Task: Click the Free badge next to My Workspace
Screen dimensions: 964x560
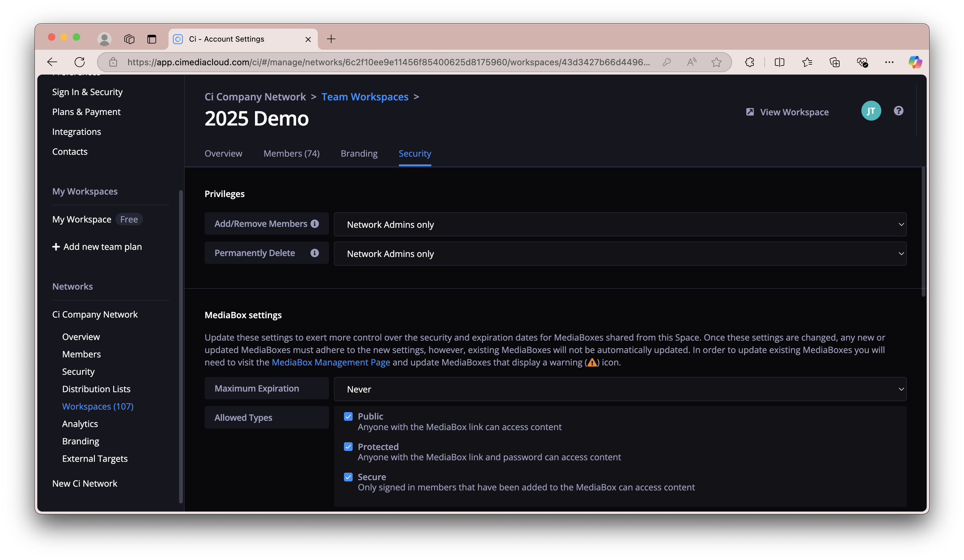Action: (129, 219)
